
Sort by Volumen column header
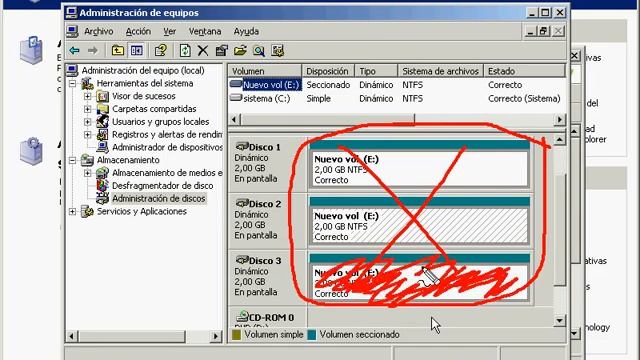point(264,71)
